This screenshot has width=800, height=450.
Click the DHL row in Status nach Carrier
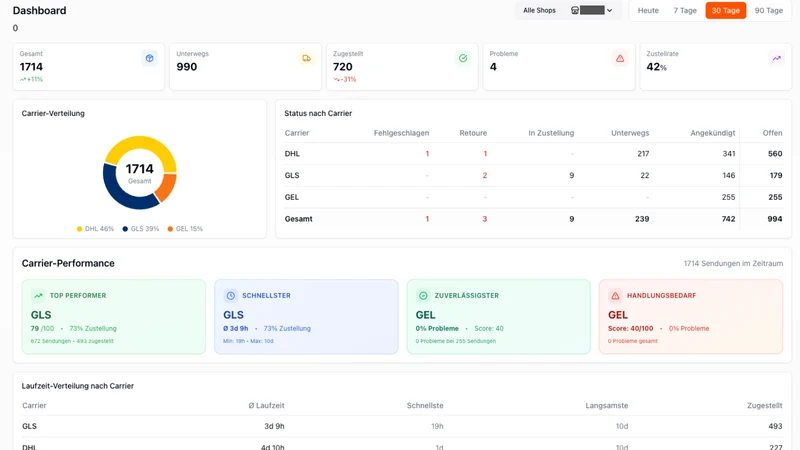click(x=533, y=154)
